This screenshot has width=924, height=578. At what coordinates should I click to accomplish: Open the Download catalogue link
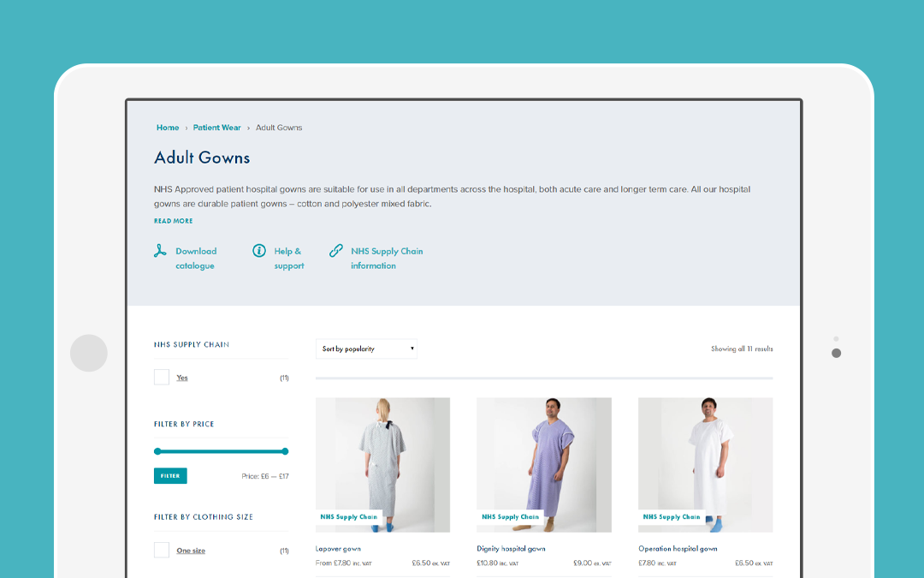click(196, 259)
